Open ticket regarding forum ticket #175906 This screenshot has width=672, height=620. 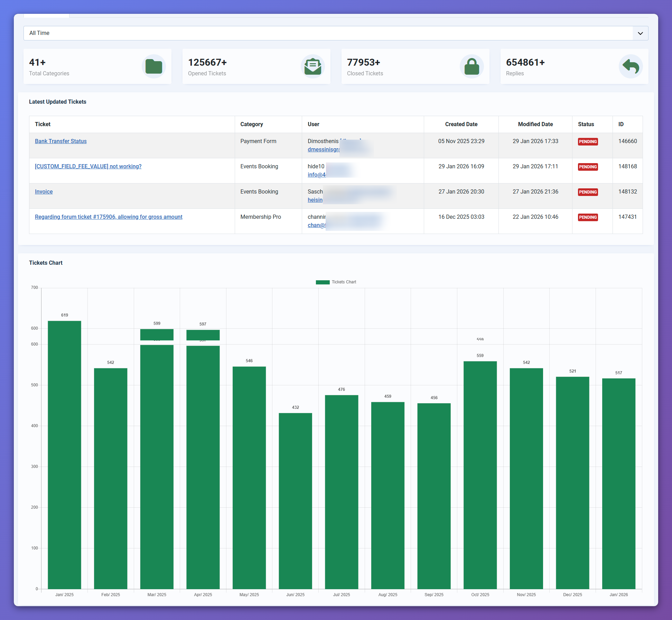click(109, 217)
